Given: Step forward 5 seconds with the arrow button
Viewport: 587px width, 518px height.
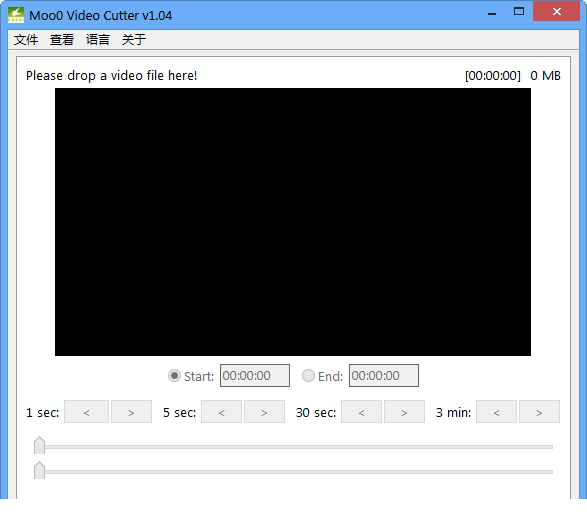Looking at the screenshot, I should tap(264, 412).
